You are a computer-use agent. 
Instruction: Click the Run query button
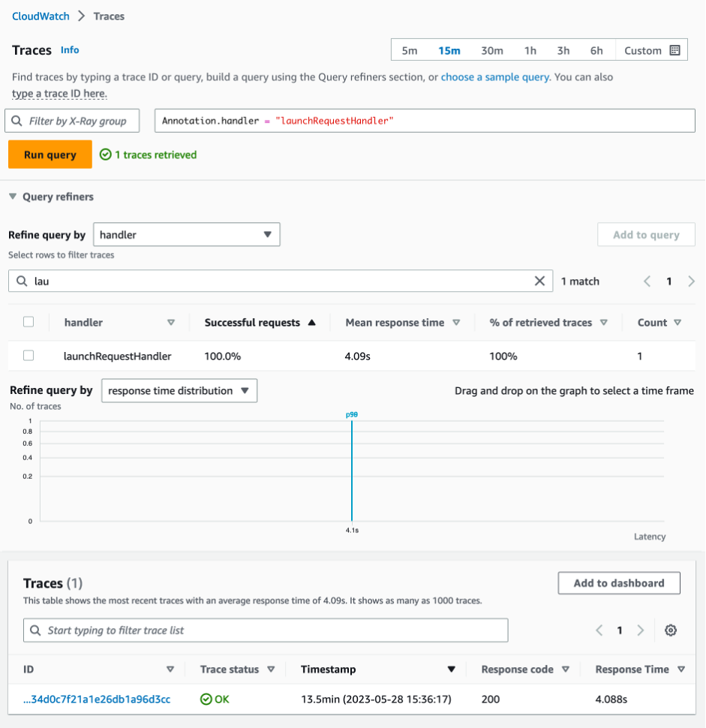tap(50, 155)
